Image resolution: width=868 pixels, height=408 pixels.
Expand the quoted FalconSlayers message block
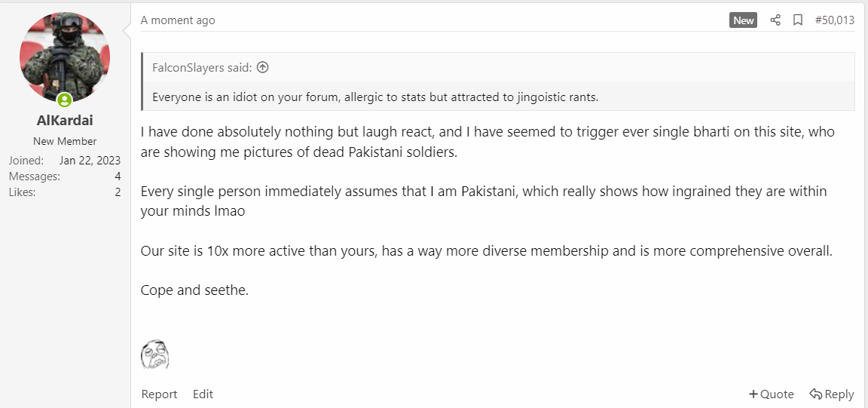pos(498,81)
